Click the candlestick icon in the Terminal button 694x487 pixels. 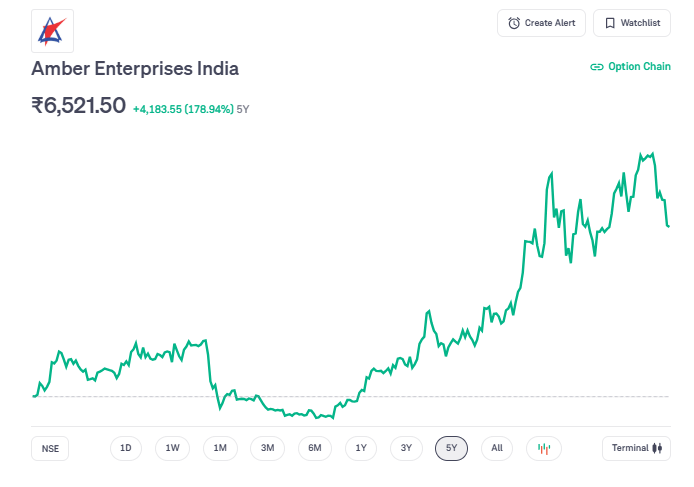coord(657,448)
